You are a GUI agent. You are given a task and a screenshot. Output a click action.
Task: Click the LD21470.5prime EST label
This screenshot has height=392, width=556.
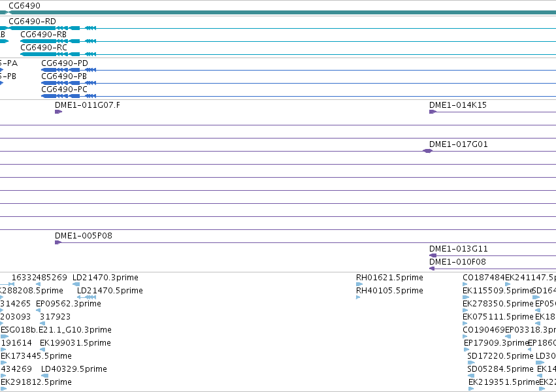[x=110, y=291]
